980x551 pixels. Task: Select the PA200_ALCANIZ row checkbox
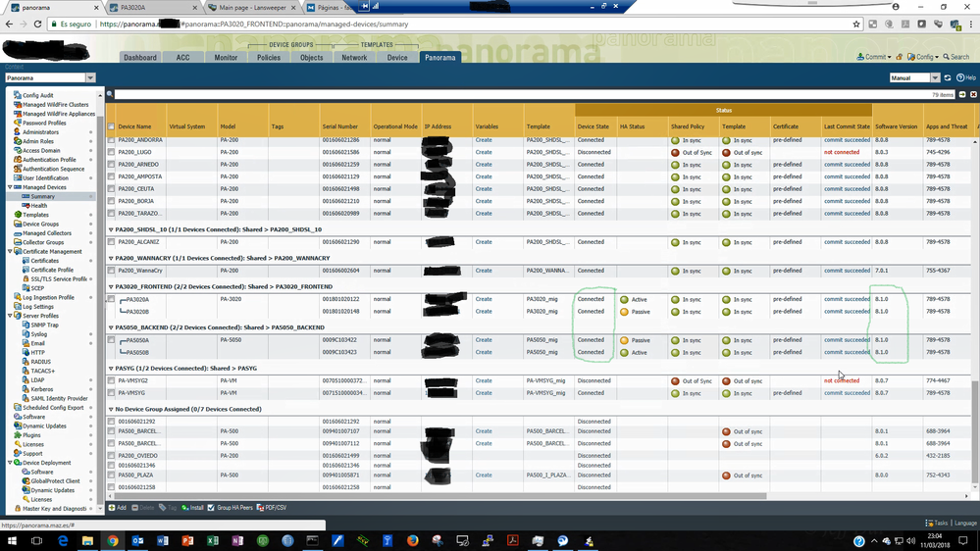click(111, 242)
